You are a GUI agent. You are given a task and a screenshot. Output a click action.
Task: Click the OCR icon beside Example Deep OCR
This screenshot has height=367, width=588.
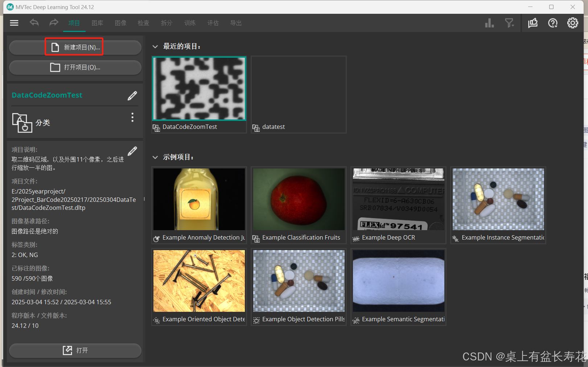click(356, 238)
